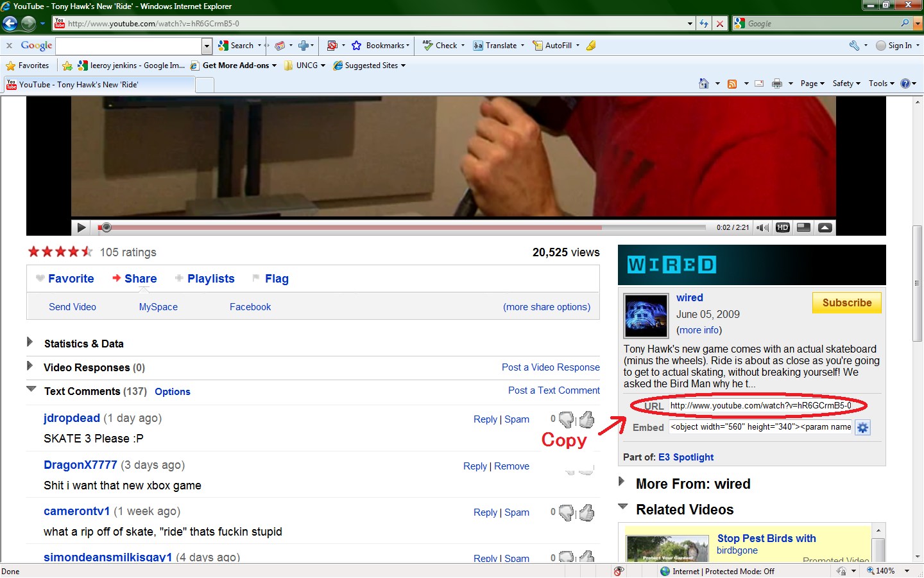This screenshot has width=924, height=578.
Task: Collapse the Related Videos section
Action: [x=622, y=507]
